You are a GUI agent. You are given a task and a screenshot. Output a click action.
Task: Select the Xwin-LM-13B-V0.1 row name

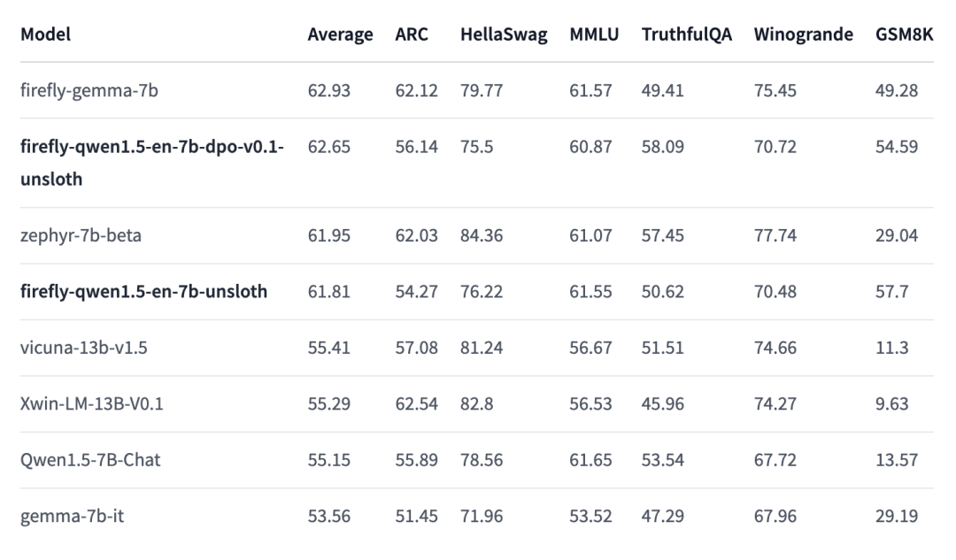tap(91, 404)
